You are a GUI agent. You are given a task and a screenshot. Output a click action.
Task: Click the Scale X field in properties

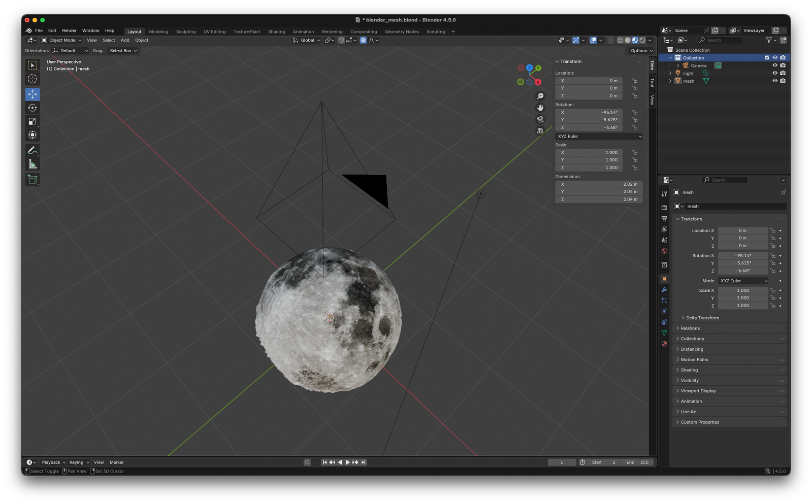[742, 290]
